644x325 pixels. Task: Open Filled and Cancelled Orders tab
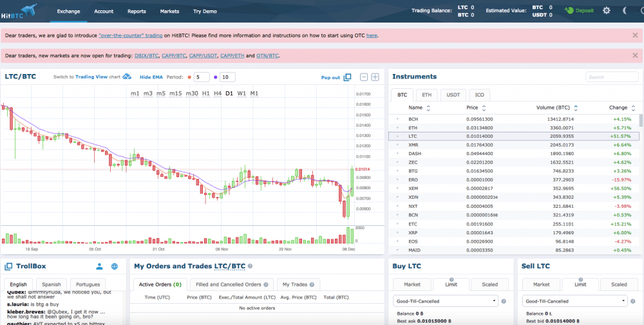[x=232, y=284]
